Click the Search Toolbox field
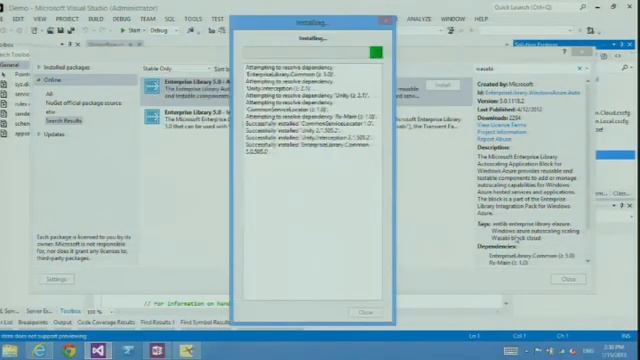The image size is (640, 360). [15, 54]
